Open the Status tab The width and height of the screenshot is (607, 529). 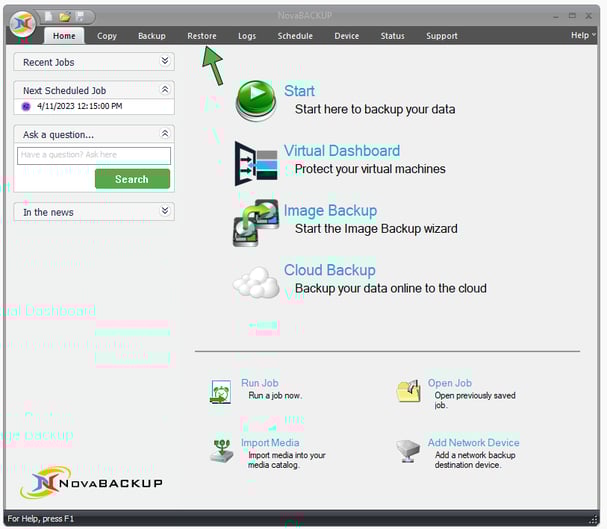coord(392,36)
